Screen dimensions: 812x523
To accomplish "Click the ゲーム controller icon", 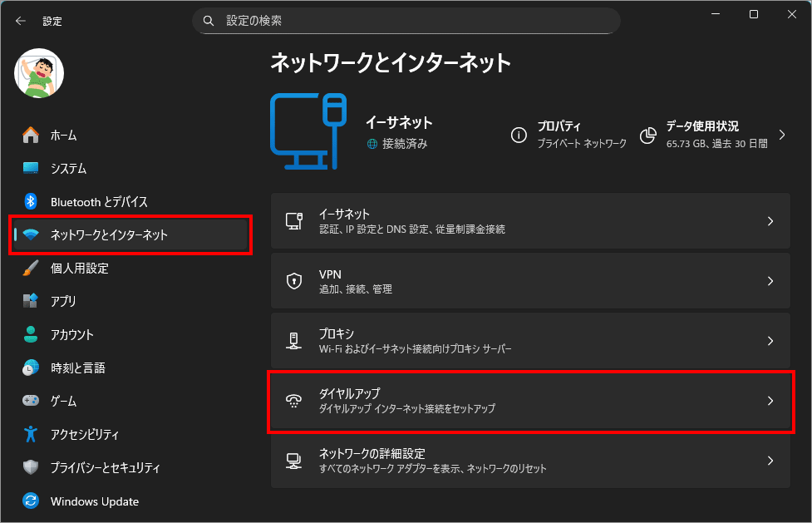I will pyautogui.click(x=31, y=401).
